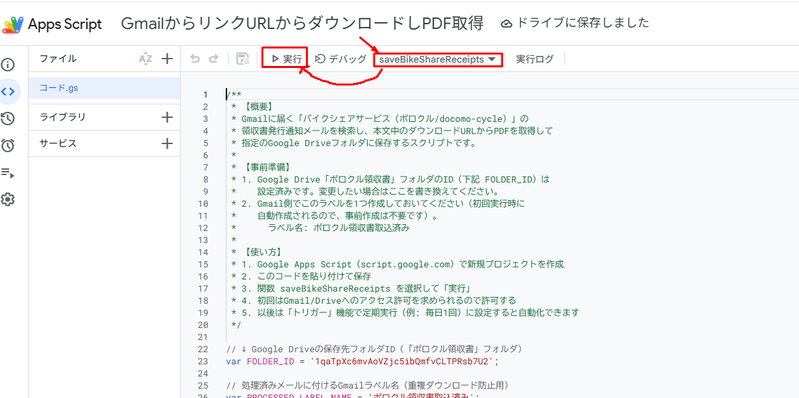Image resolution: width=799 pixels, height=398 pixels.
Task: Open the 実行ログ execution log
Action: [x=535, y=59]
